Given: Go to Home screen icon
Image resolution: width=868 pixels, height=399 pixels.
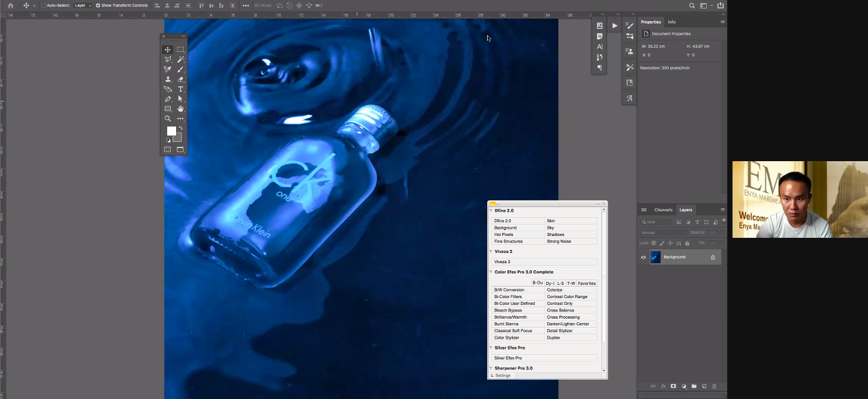Looking at the screenshot, I should click(10, 5).
